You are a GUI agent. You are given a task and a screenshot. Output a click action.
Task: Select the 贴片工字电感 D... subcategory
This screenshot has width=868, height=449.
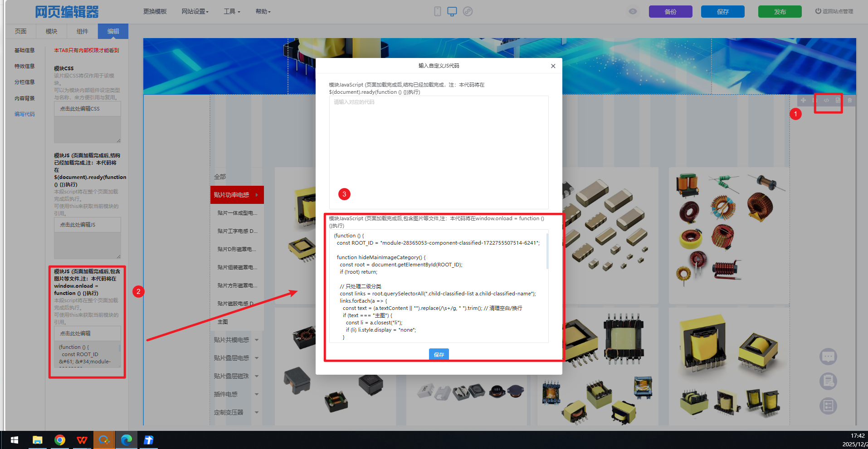[237, 231]
